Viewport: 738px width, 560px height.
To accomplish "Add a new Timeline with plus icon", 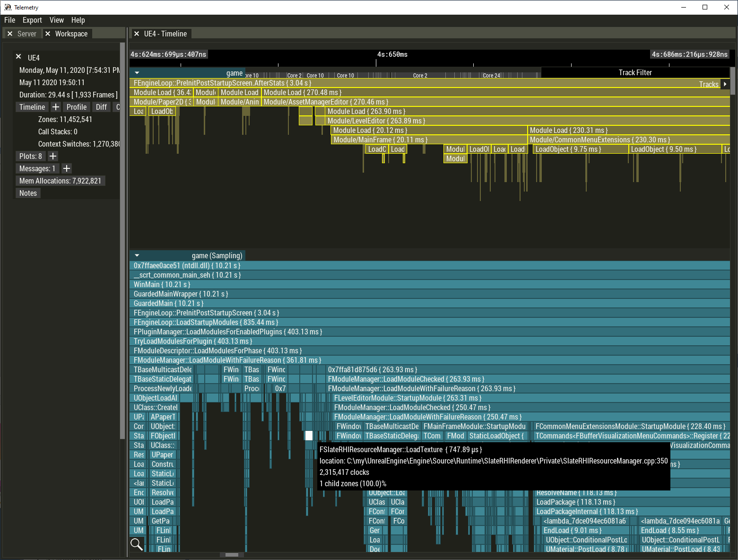I will pyautogui.click(x=56, y=107).
